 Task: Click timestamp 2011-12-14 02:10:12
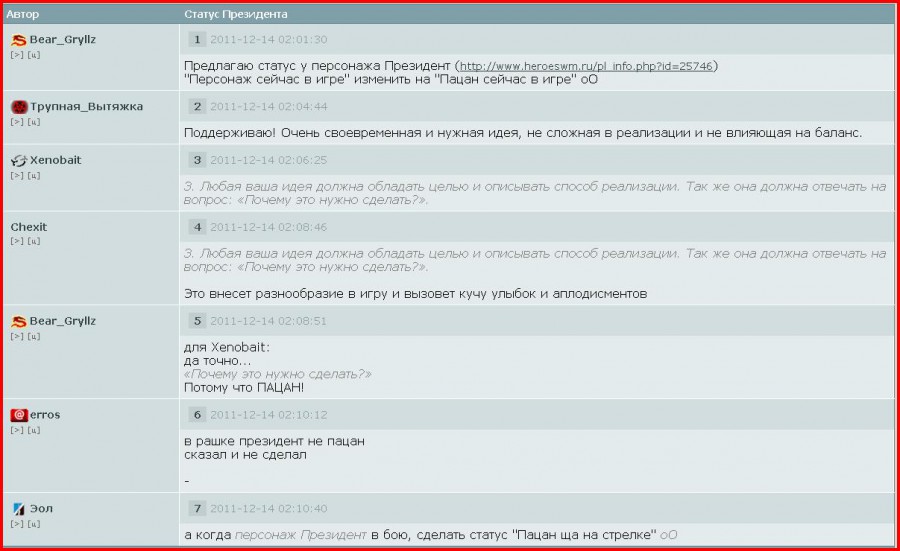[x=269, y=414]
